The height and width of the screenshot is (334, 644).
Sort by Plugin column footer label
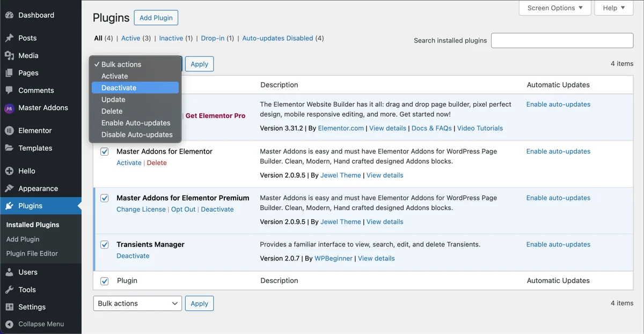click(x=127, y=280)
